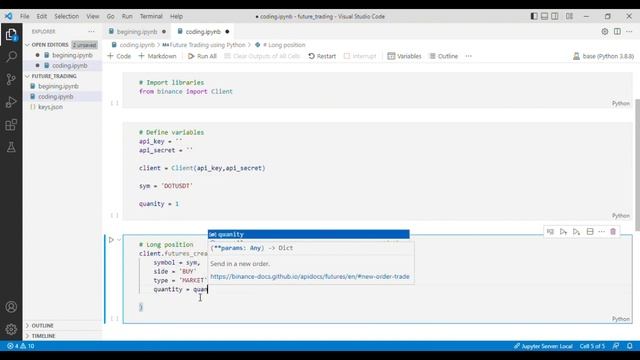Open run options dropdown beside cell run
Screen dimensions: 640x360
(x=119, y=240)
